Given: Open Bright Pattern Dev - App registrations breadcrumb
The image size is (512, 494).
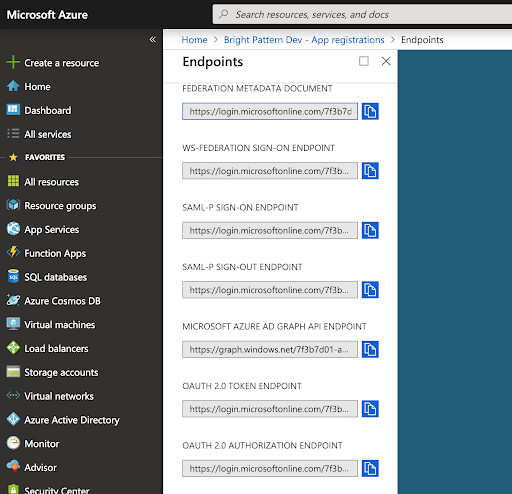Looking at the screenshot, I should pos(304,40).
